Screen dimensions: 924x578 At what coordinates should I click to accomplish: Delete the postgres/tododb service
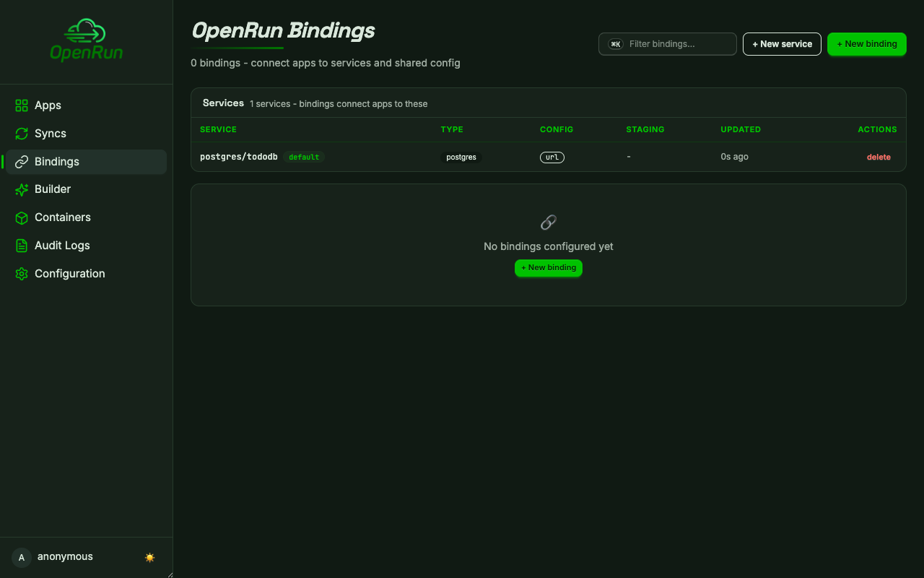[879, 158]
